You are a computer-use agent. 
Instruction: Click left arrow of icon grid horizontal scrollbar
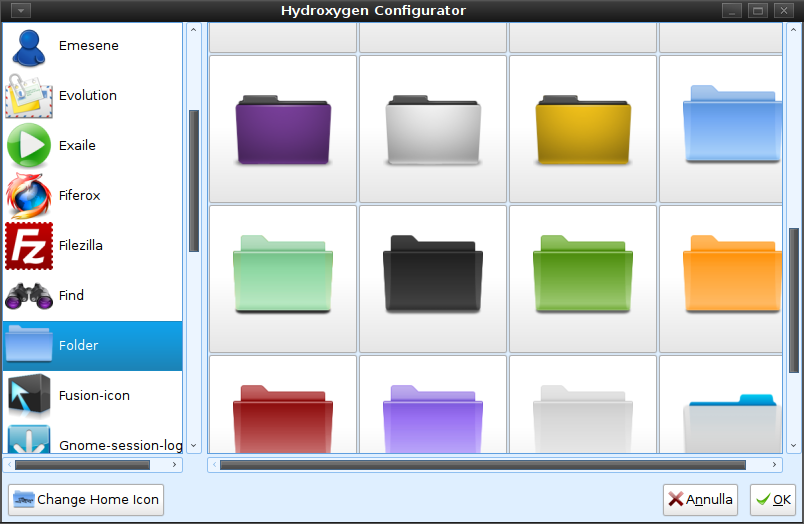click(214, 465)
